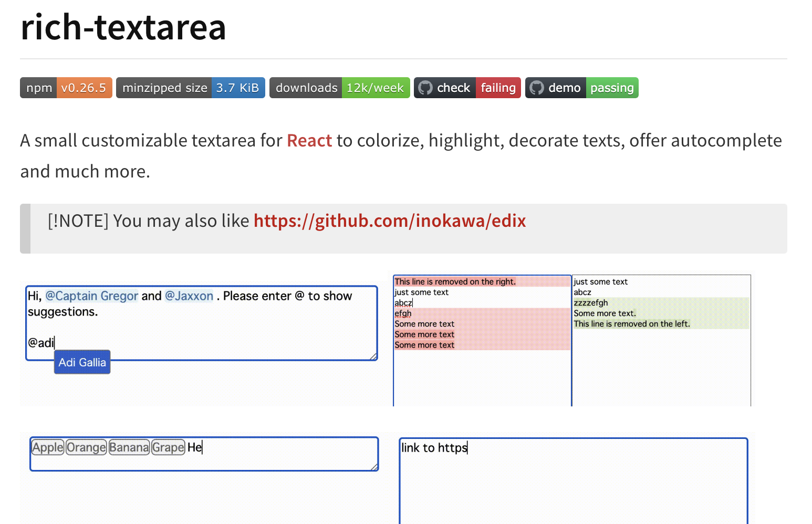Open the downloads 12k/week badge

pos(340,88)
